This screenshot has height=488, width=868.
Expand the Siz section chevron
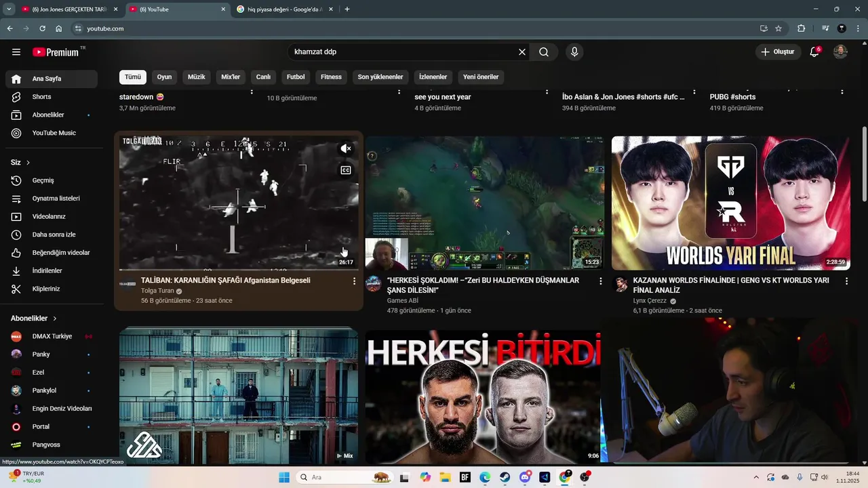[28, 163]
